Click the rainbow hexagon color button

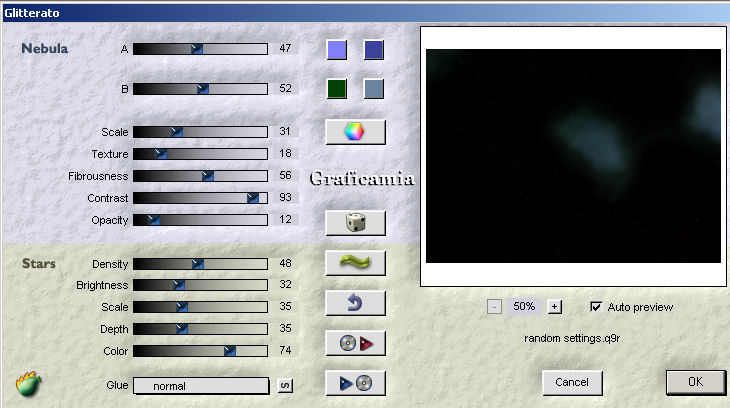(x=355, y=132)
